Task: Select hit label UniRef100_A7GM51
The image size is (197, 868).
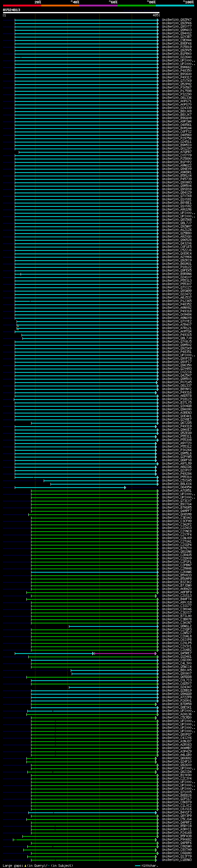Action: click(x=177, y=491)
